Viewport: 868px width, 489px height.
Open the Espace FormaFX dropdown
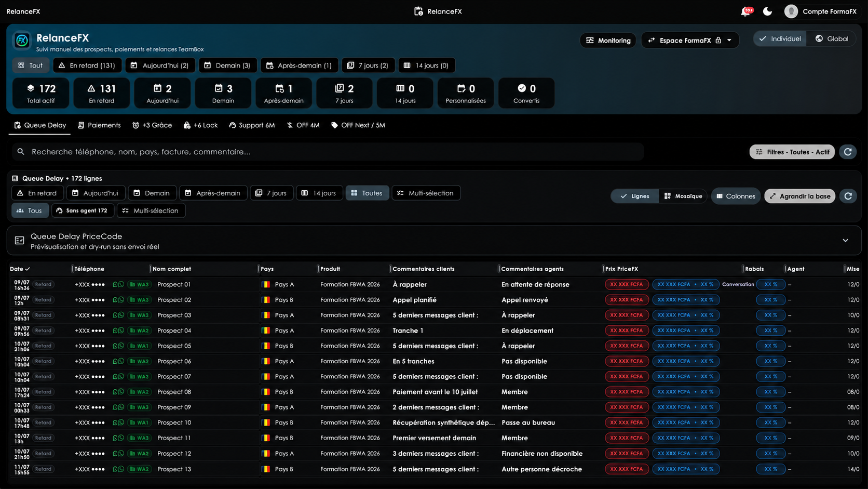(x=690, y=41)
